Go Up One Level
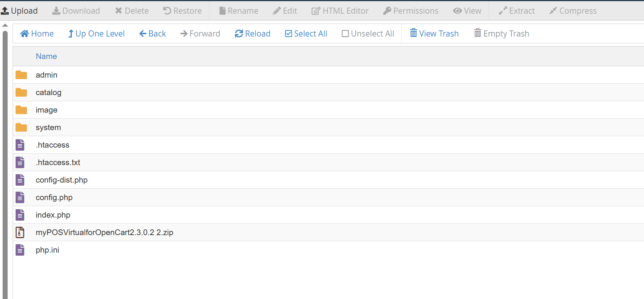Viewport: 644px width, 299px height. tap(96, 34)
